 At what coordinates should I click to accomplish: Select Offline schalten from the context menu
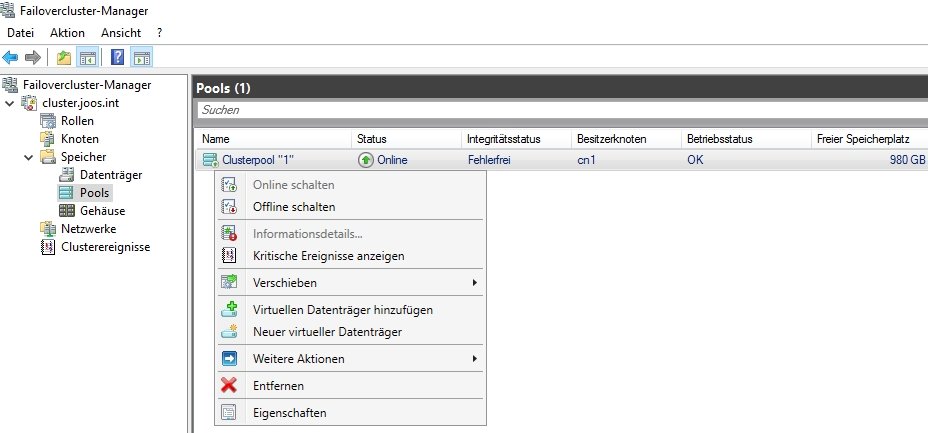coord(294,207)
